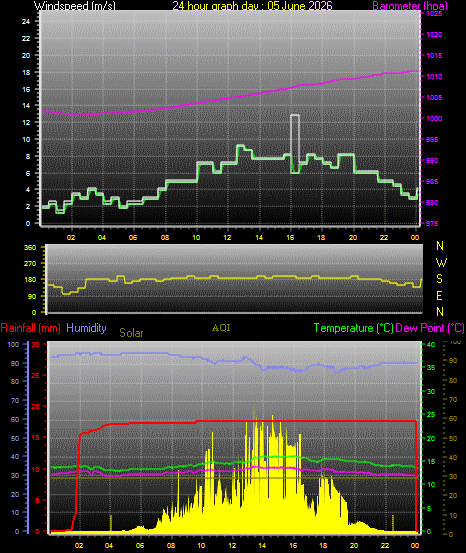
Task: Click the 1010 barometer scale value
Action: click(434, 77)
